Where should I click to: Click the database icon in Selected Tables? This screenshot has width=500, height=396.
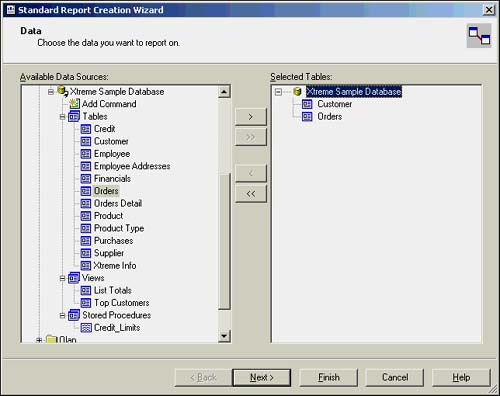[297, 91]
